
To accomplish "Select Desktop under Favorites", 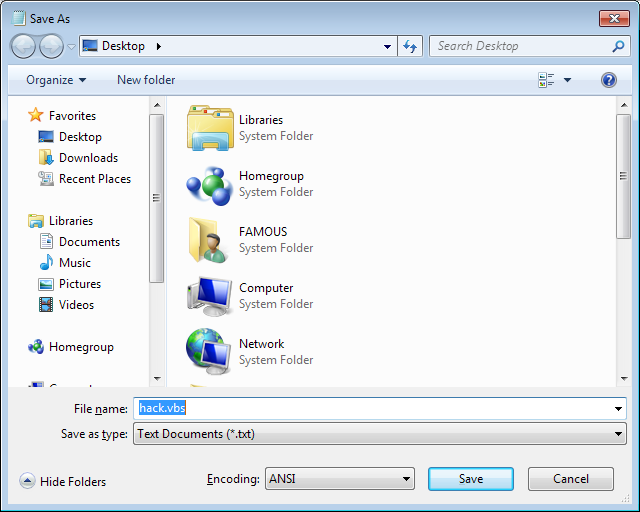I will 80,136.
